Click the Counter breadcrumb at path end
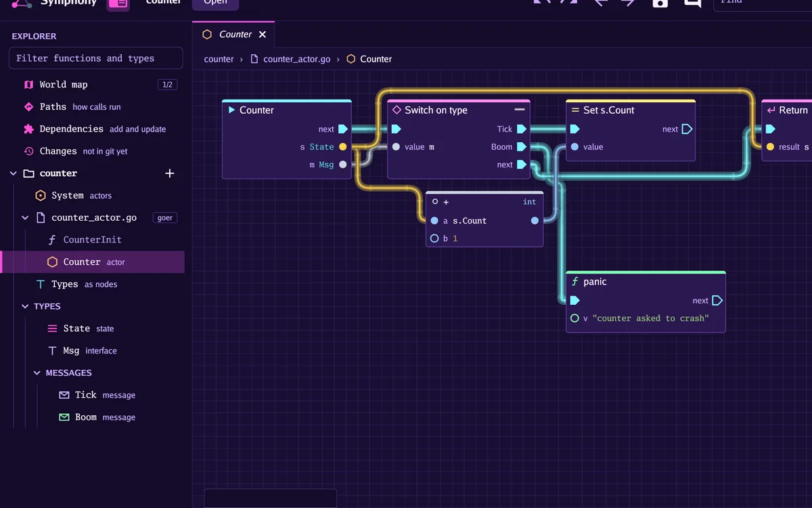The width and height of the screenshot is (812, 508). 376,59
